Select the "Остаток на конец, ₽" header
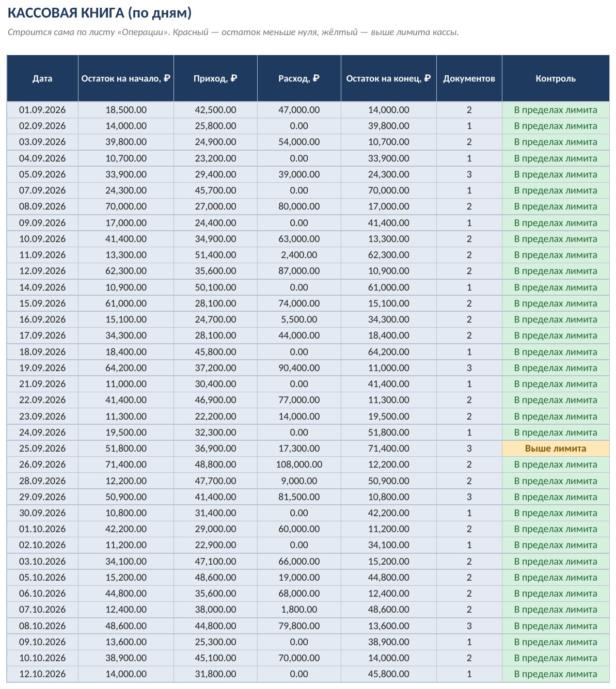 [389, 78]
